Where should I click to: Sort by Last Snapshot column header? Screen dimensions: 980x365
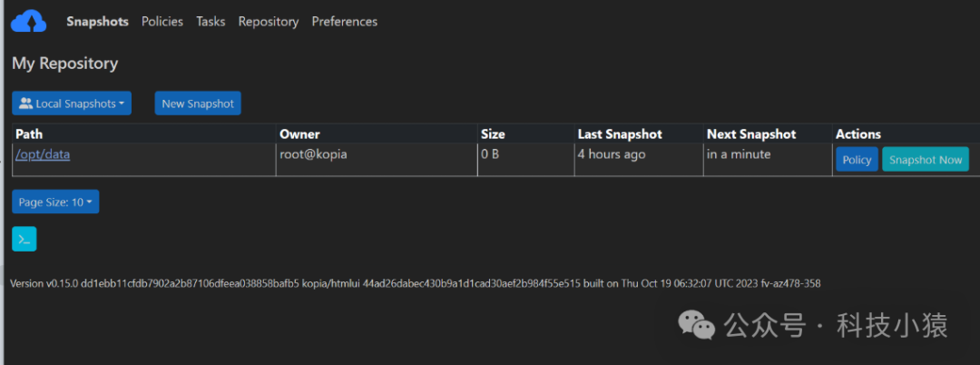(x=620, y=134)
